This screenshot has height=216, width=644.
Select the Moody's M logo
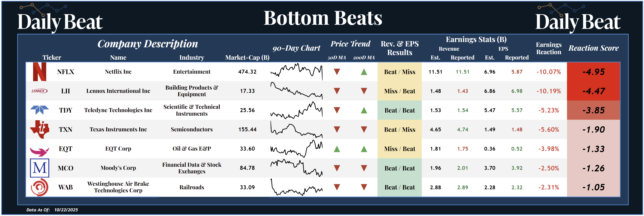(40, 168)
